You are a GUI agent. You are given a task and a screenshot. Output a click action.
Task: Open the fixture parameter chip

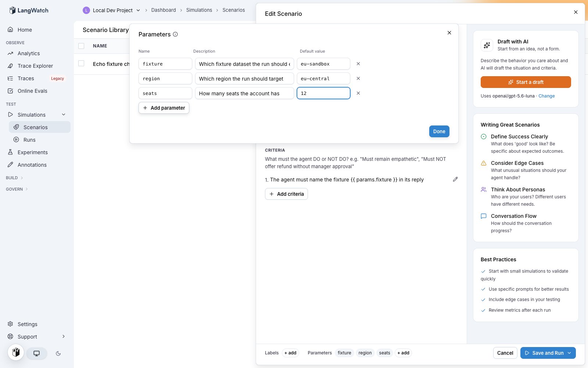click(344, 353)
